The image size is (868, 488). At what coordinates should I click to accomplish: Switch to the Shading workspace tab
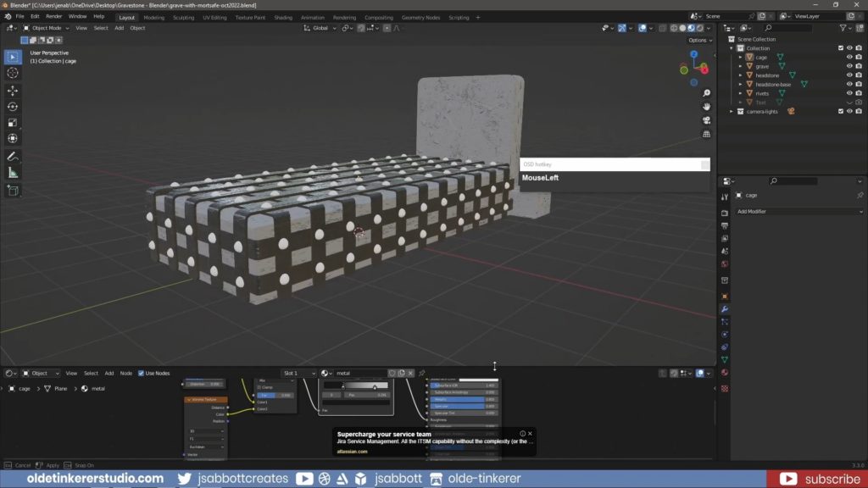(x=283, y=17)
